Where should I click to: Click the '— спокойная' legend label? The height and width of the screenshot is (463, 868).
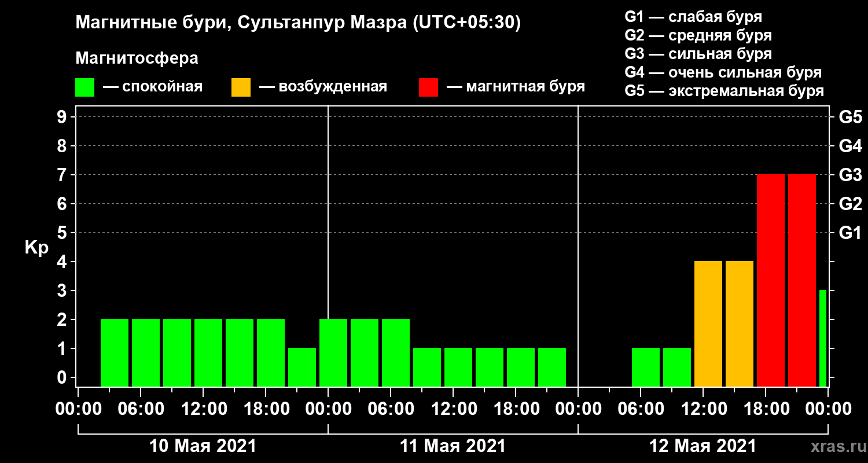point(153,87)
